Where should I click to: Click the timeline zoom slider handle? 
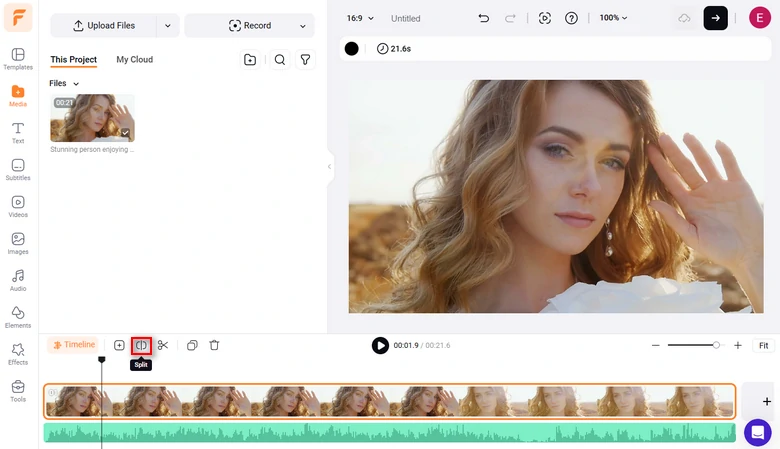pyautogui.click(x=716, y=345)
